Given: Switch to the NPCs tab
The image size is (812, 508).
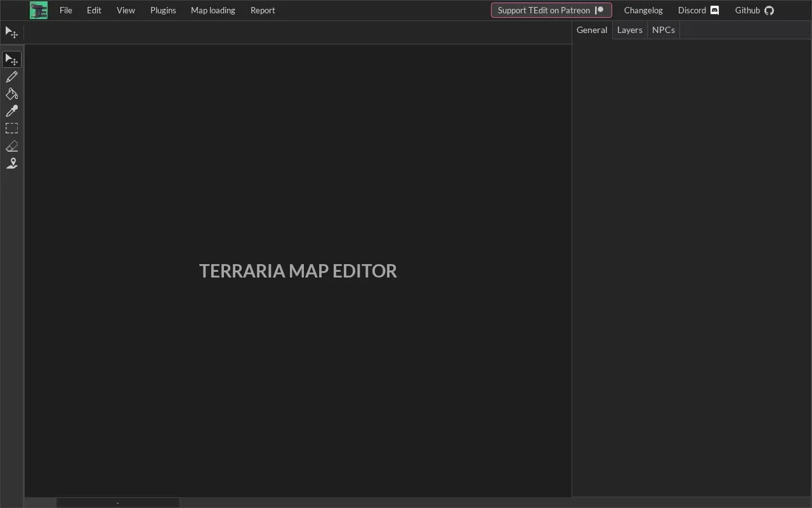Looking at the screenshot, I should 664,30.
